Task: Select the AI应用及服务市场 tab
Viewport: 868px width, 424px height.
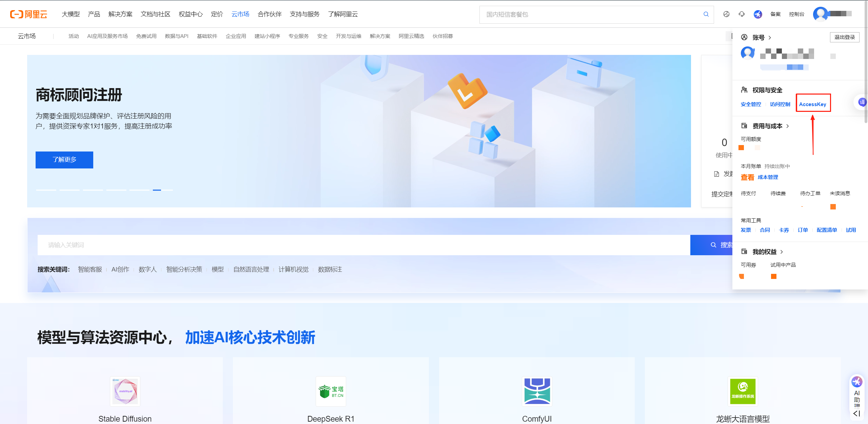Action: (x=107, y=36)
